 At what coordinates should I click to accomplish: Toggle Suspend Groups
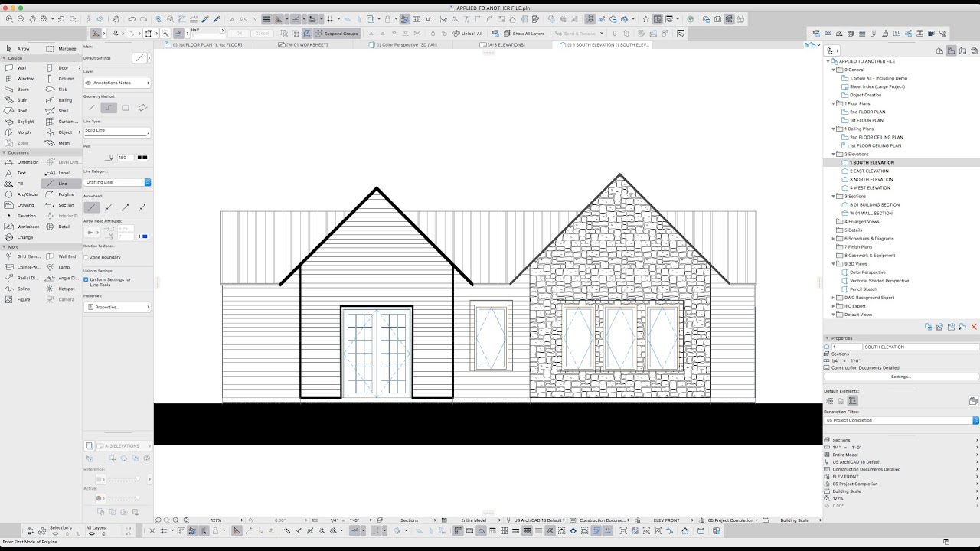click(335, 34)
